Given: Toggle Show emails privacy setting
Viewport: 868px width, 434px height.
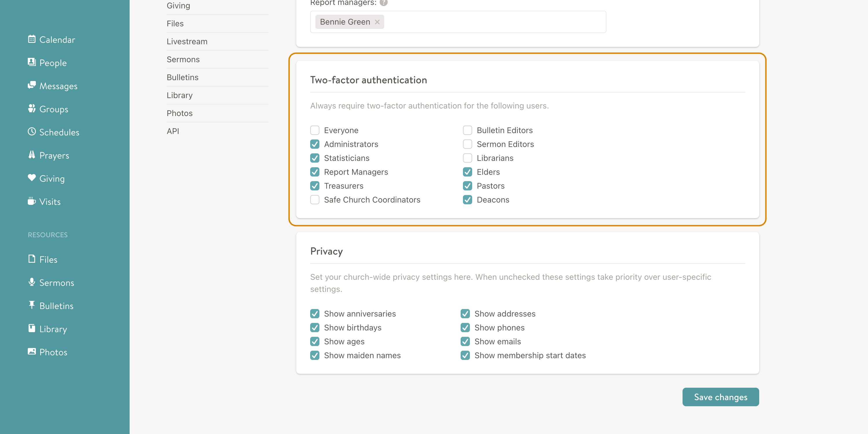Looking at the screenshot, I should coord(465,341).
